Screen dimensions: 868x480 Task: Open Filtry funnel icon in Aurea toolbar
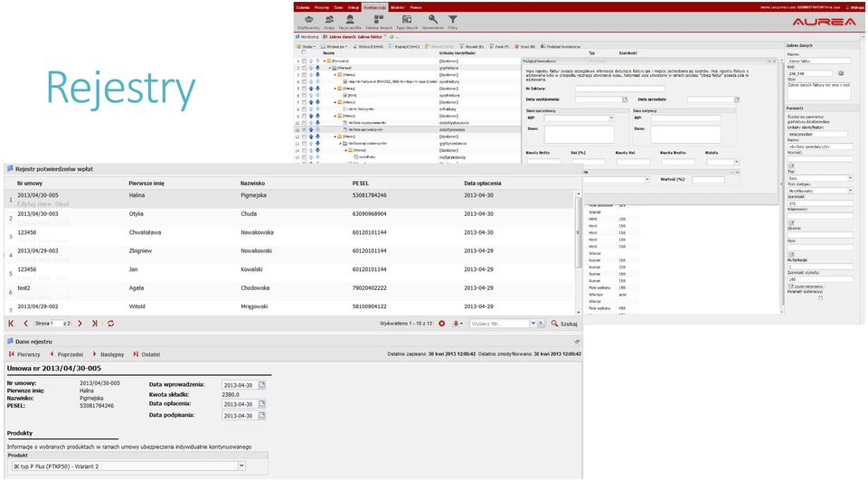coord(452,22)
